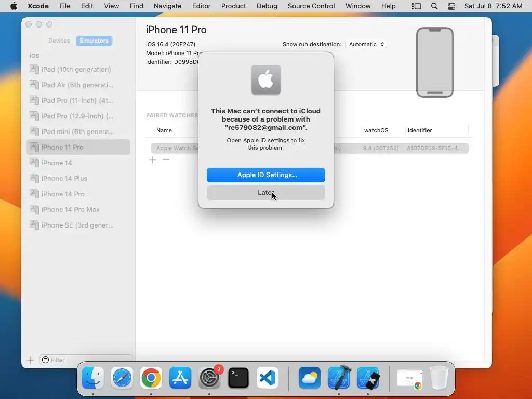Open the Product menu
This screenshot has height=399, width=532.
pos(233,6)
